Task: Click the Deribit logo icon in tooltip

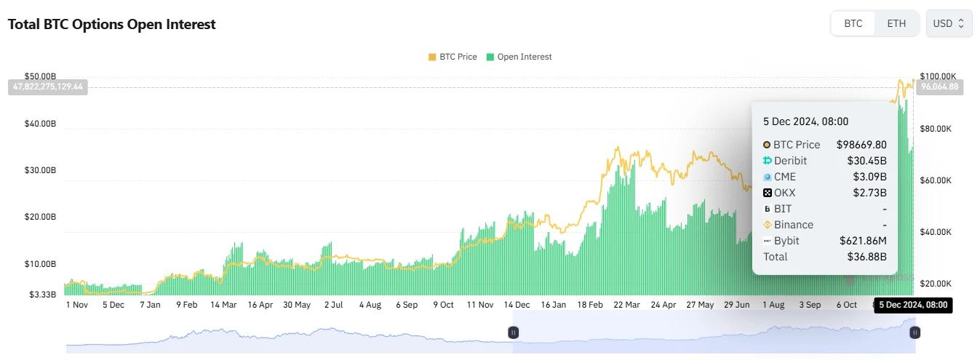Action: tap(767, 161)
